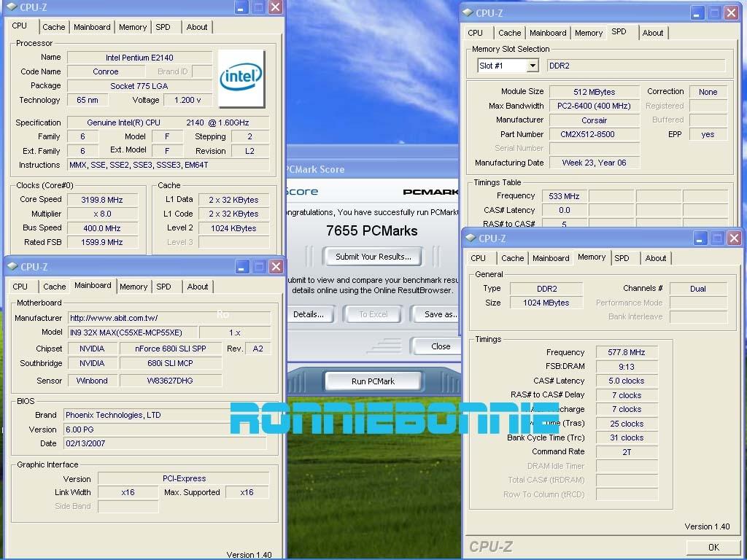The width and height of the screenshot is (747, 560).
Task: Click Level 2 cache value 1024 KBytes
Action: tap(233, 228)
